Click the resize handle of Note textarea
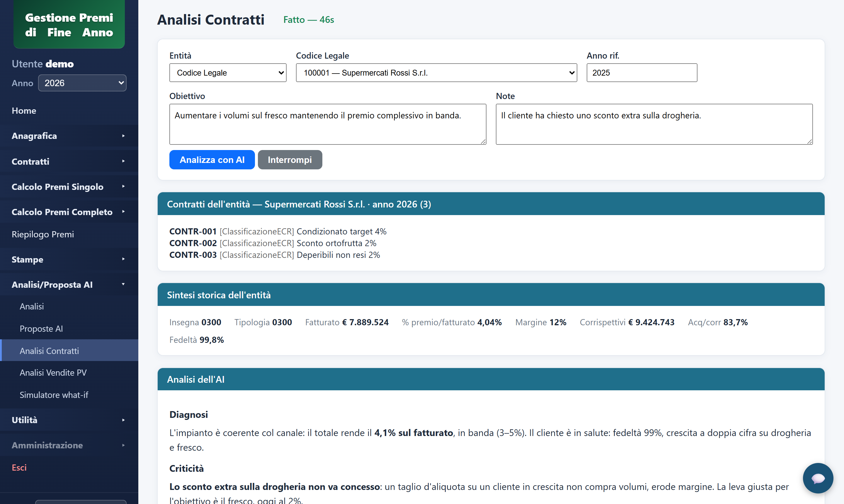Viewport: 844px width, 504px height. [x=809, y=142]
